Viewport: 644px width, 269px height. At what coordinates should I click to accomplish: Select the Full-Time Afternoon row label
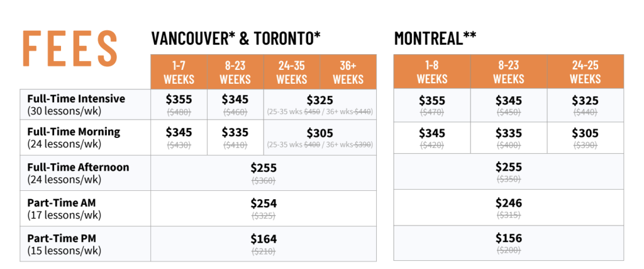(x=78, y=173)
